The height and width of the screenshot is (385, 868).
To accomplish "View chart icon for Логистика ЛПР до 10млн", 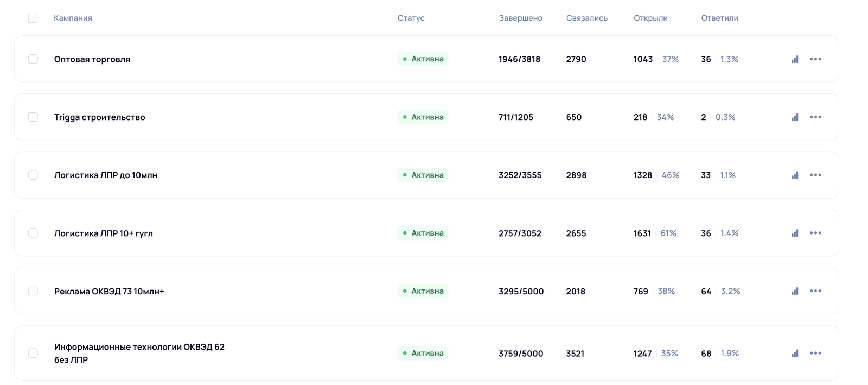I will tap(795, 175).
